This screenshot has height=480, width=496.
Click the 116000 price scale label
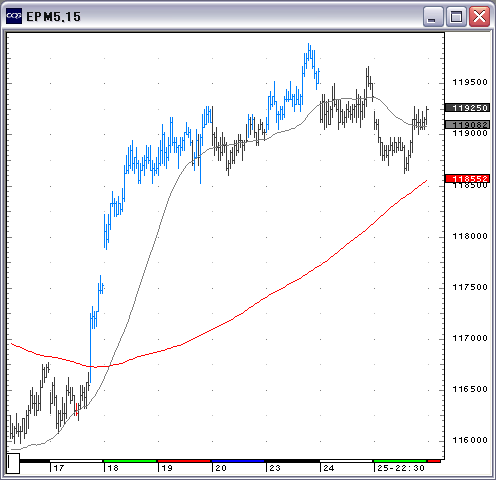click(470, 440)
